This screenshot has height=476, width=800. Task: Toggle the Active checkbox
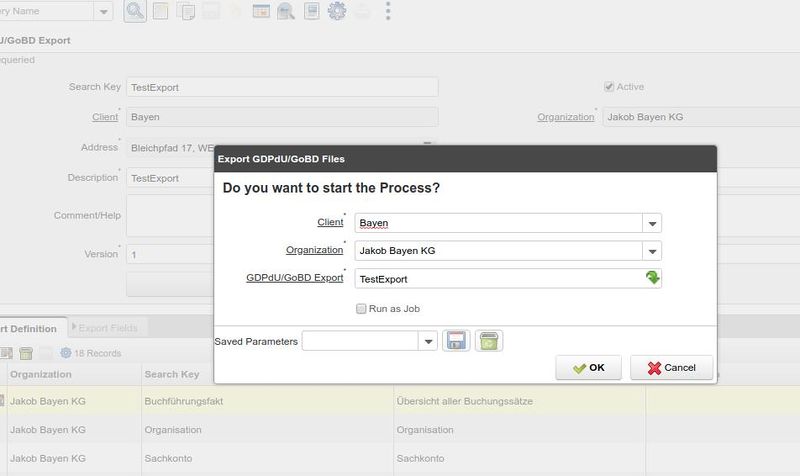tap(609, 87)
